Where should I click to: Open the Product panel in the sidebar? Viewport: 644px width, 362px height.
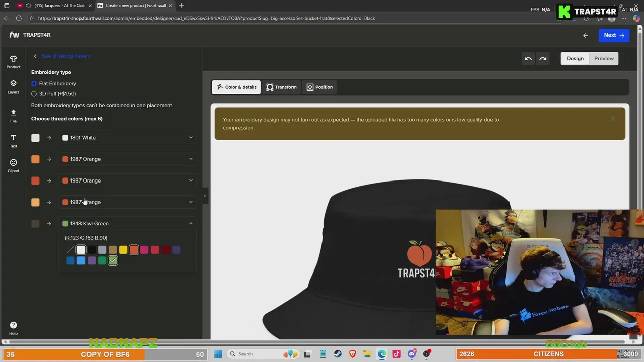click(13, 62)
